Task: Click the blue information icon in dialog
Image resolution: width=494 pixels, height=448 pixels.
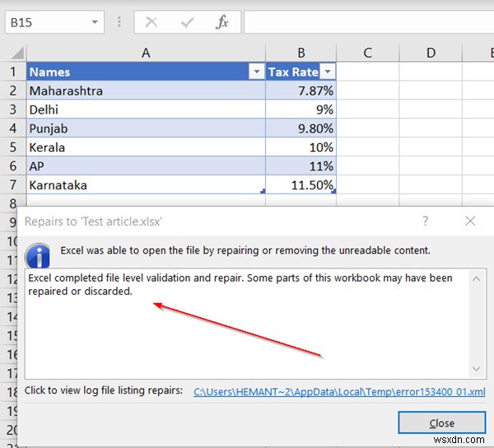Action: 38,255
